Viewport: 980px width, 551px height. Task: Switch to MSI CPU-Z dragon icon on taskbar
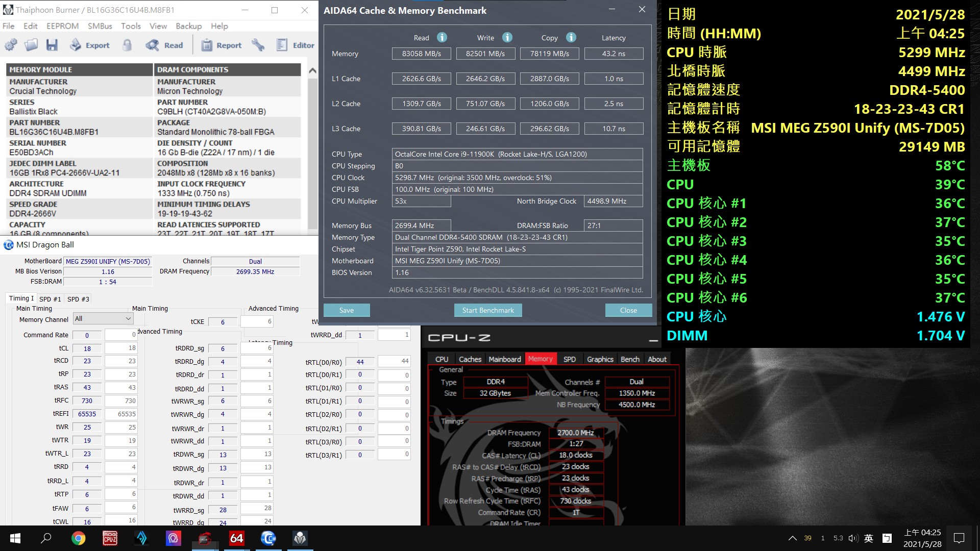205,538
